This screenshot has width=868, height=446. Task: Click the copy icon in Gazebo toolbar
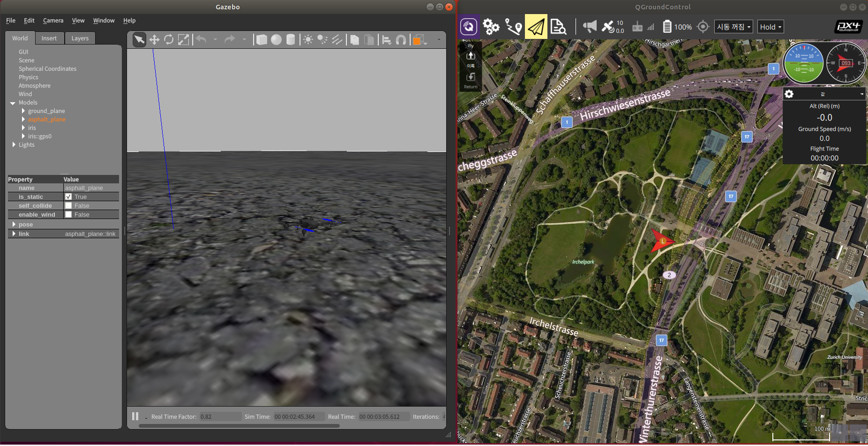click(x=355, y=40)
